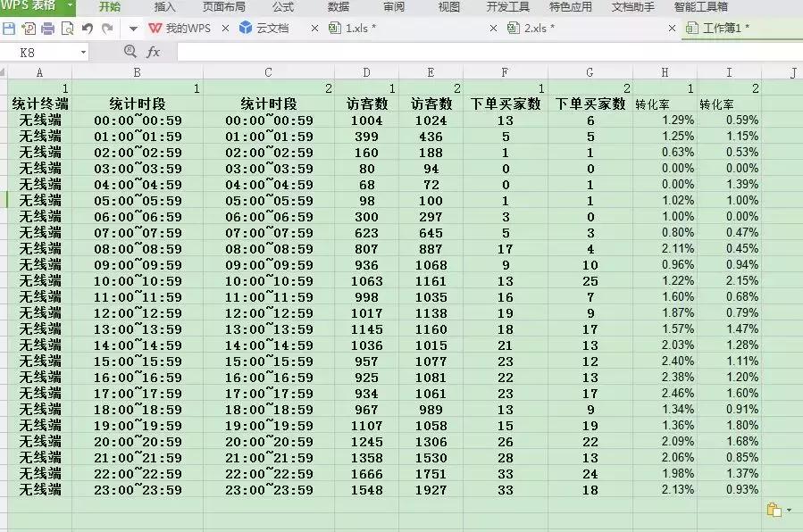Click the Print Preview icon
803x532 pixels.
coord(68,29)
